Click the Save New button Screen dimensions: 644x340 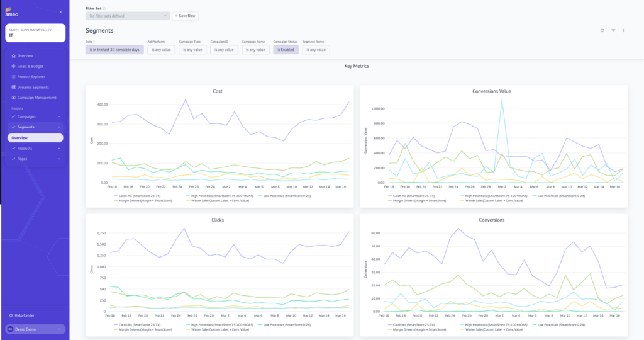coord(186,16)
